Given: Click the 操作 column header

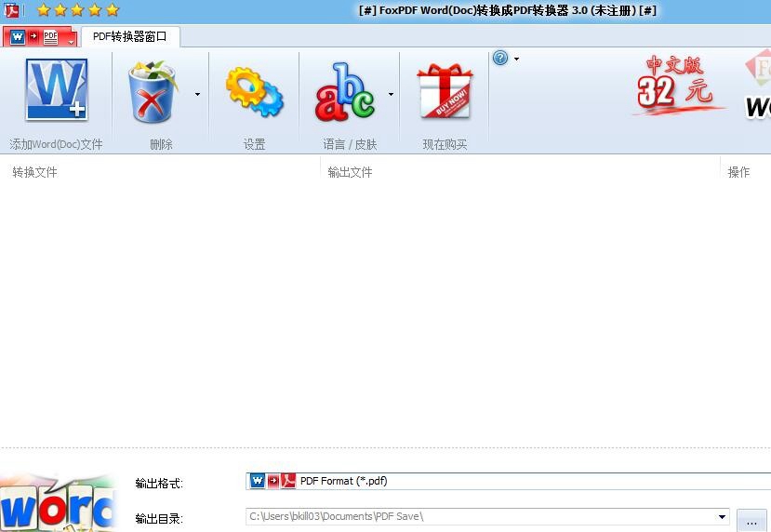Looking at the screenshot, I should tap(738, 172).
